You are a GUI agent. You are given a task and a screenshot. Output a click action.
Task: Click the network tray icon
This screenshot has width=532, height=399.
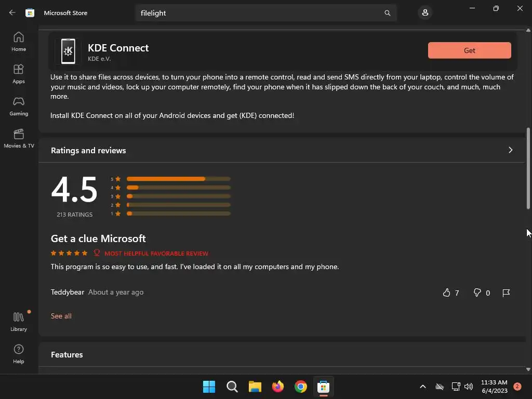(x=456, y=387)
